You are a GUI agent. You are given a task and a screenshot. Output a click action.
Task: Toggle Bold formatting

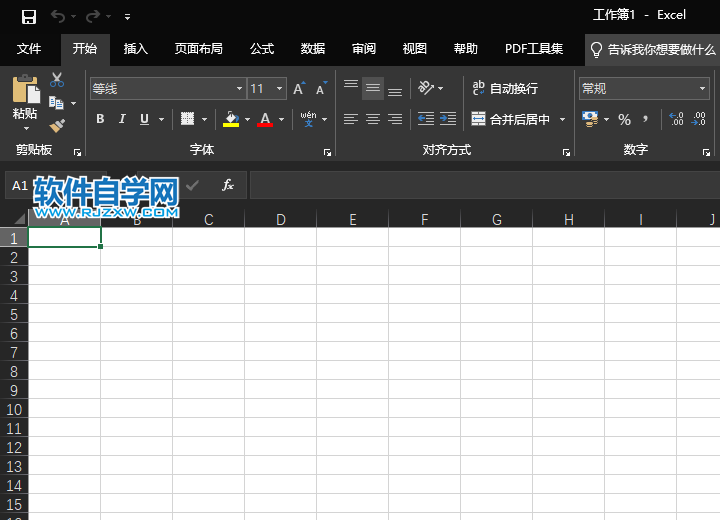click(100, 119)
